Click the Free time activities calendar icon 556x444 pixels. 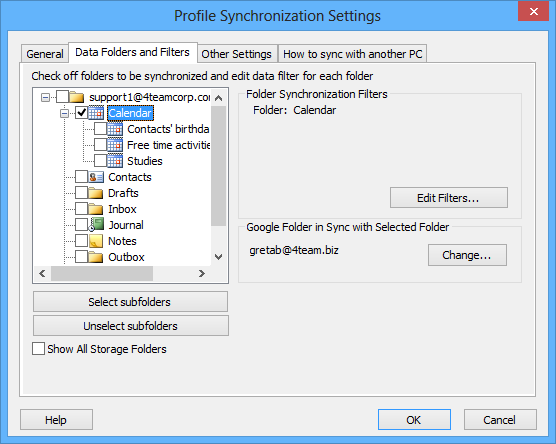coord(115,145)
